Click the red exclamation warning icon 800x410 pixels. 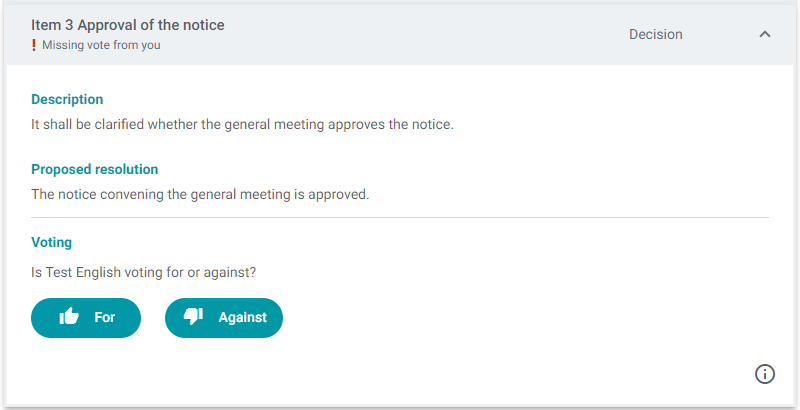point(34,45)
